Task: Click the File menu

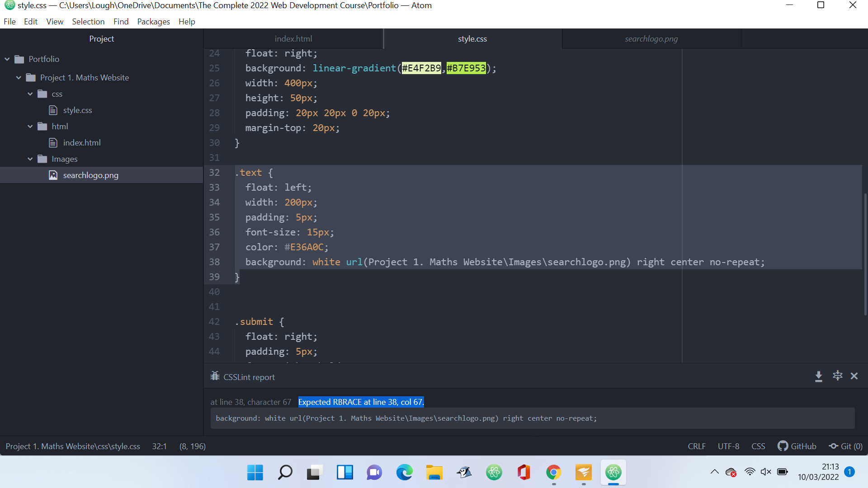Action: 9,21
